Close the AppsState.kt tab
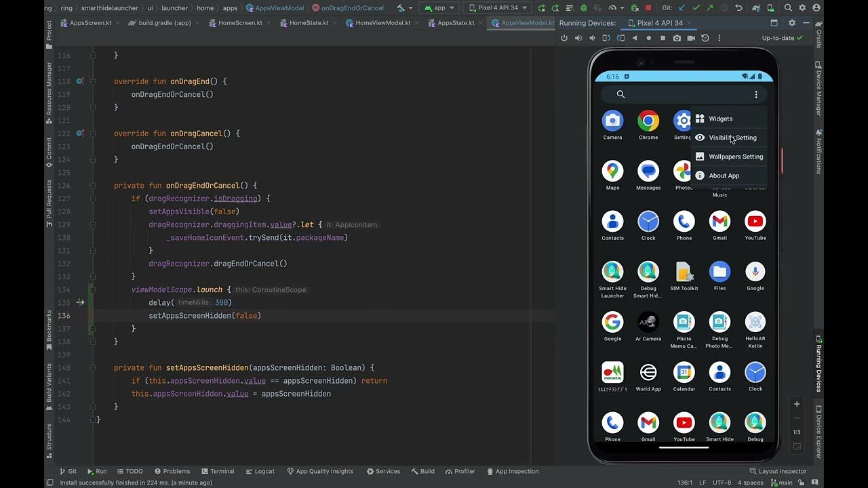868x488 pixels. tap(481, 23)
